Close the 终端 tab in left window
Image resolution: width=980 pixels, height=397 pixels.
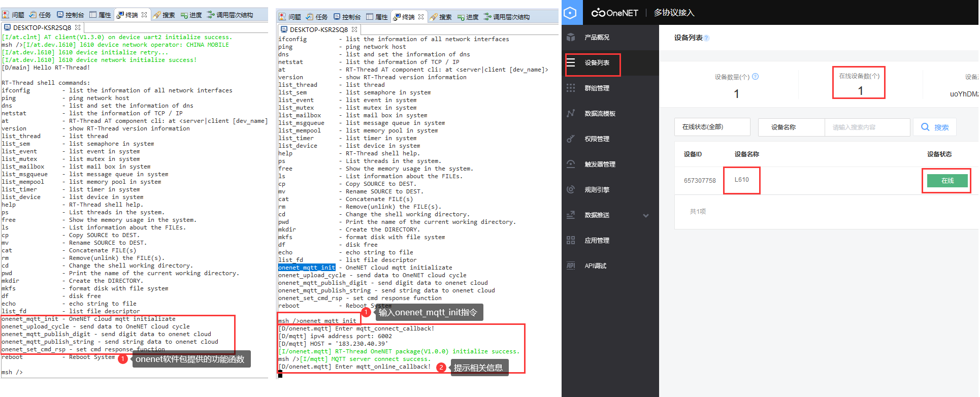pos(144,15)
